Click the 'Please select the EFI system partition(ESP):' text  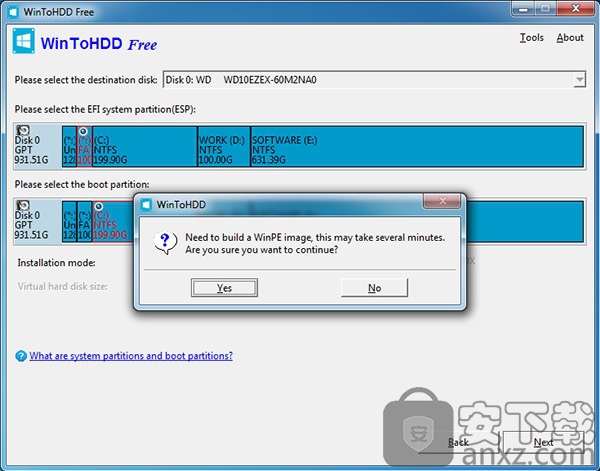point(105,109)
